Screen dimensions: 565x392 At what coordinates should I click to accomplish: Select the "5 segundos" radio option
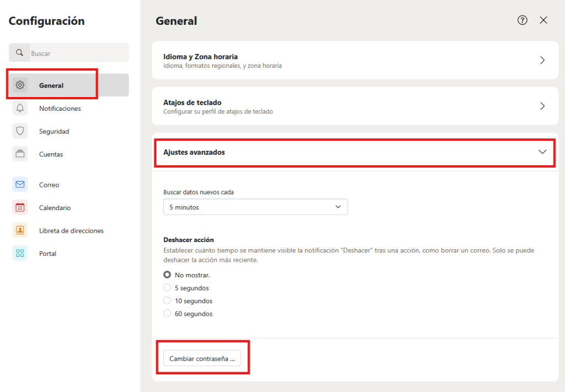pyautogui.click(x=167, y=288)
